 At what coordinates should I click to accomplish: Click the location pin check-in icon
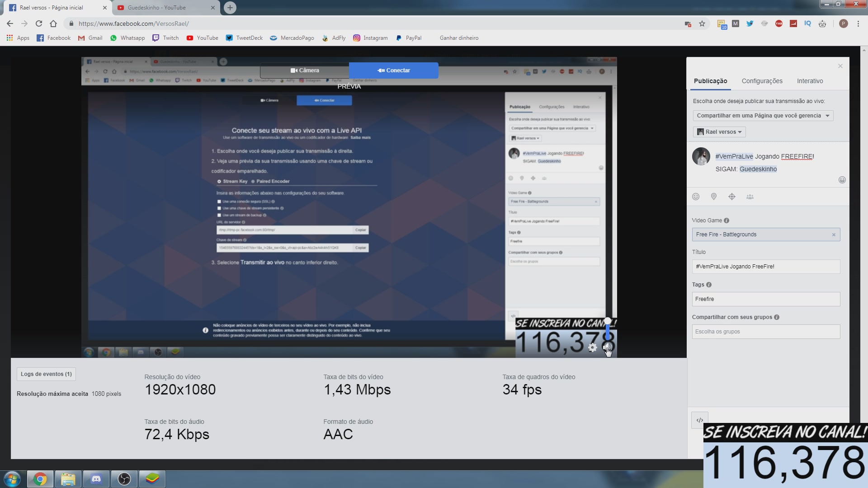tap(714, 197)
